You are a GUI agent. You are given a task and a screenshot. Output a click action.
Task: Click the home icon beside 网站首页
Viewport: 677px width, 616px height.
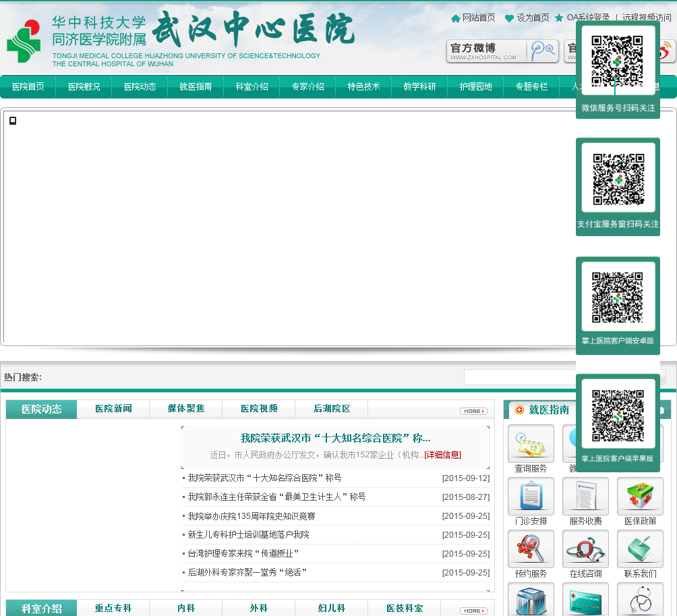(456, 18)
